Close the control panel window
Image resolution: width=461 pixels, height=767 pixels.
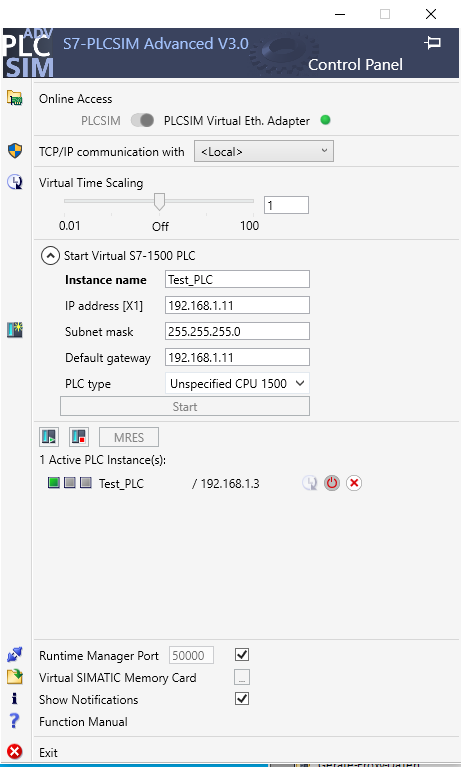click(431, 14)
